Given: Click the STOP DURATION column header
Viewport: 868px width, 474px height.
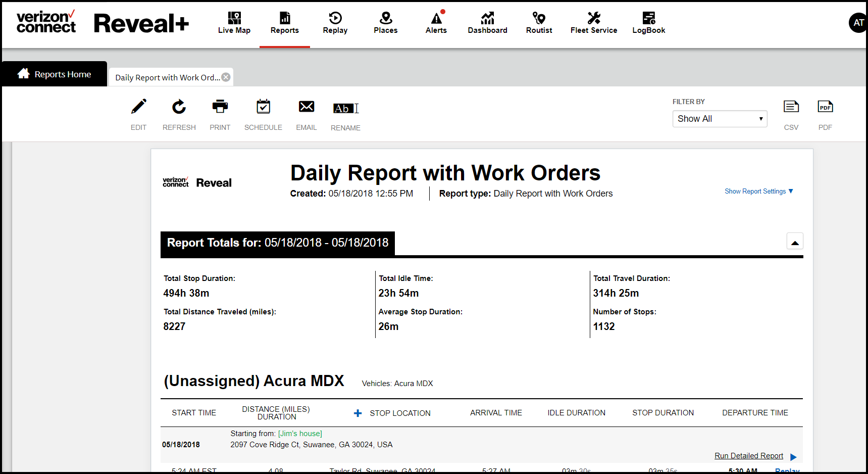Looking at the screenshot, I should [663, 413].
